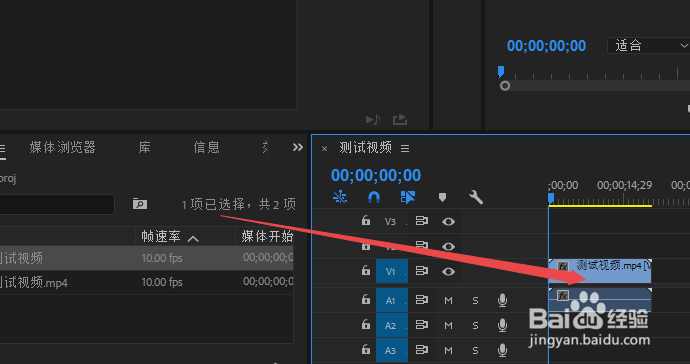Image resolution: width=690 pixels, height=364 pixels.
Task: Lock track A3 with padlock
Action: click(366, 349)
